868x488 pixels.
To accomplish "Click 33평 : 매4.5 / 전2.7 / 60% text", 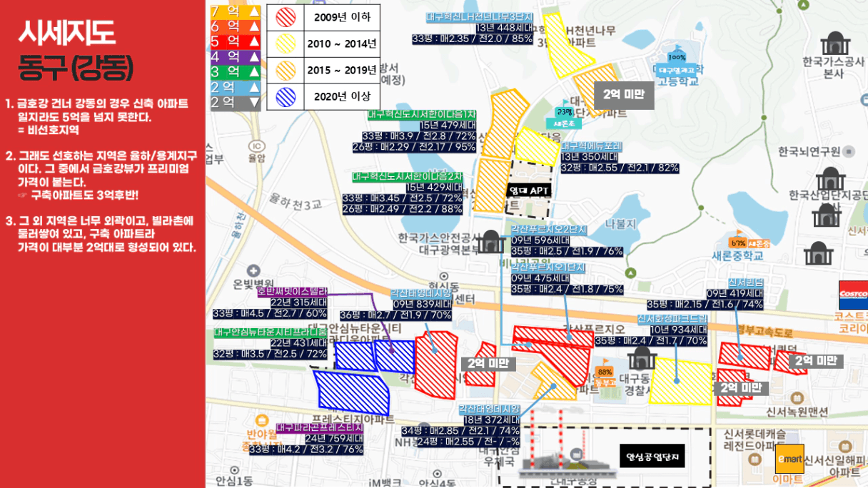I will click(x=270, y=313).
